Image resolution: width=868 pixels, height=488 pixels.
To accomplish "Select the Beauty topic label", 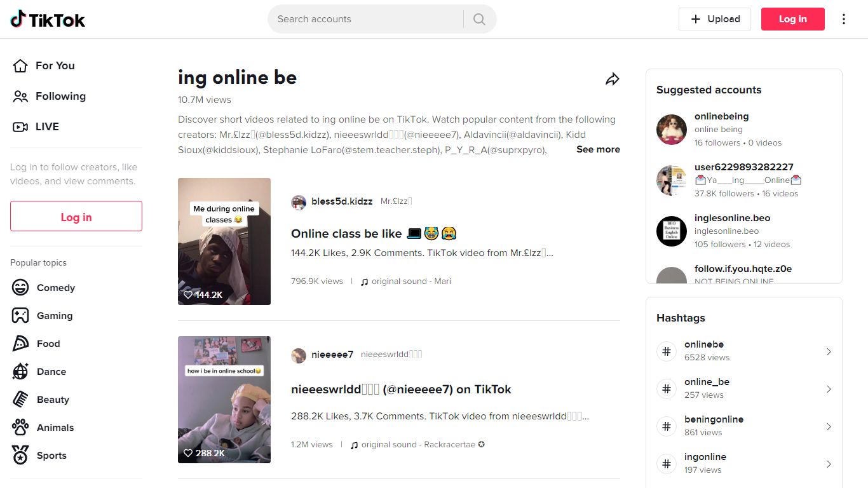I will pos(53,400).
